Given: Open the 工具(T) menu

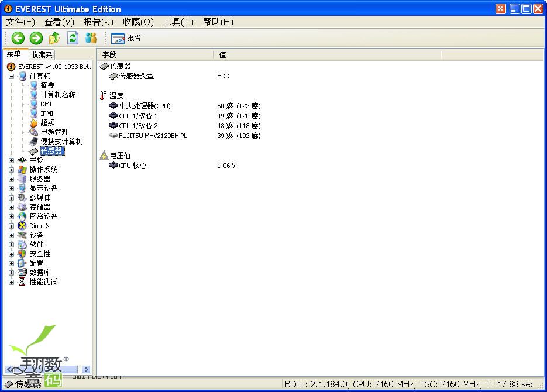Looking at the screenshot, I should point(178,22).
